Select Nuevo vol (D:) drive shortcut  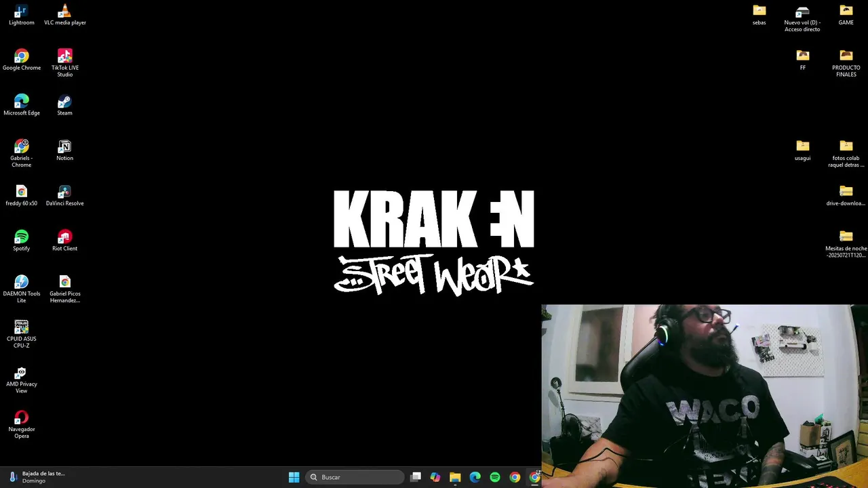pos(802,18)
